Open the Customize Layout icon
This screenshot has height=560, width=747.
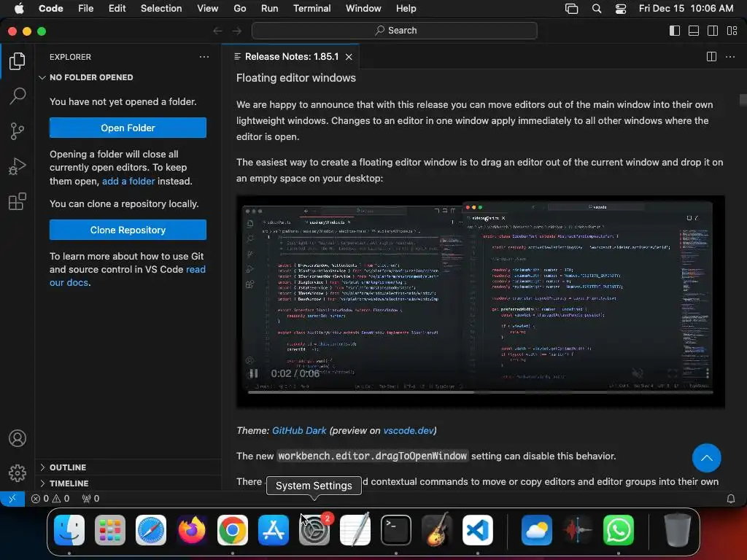[732, 31]
